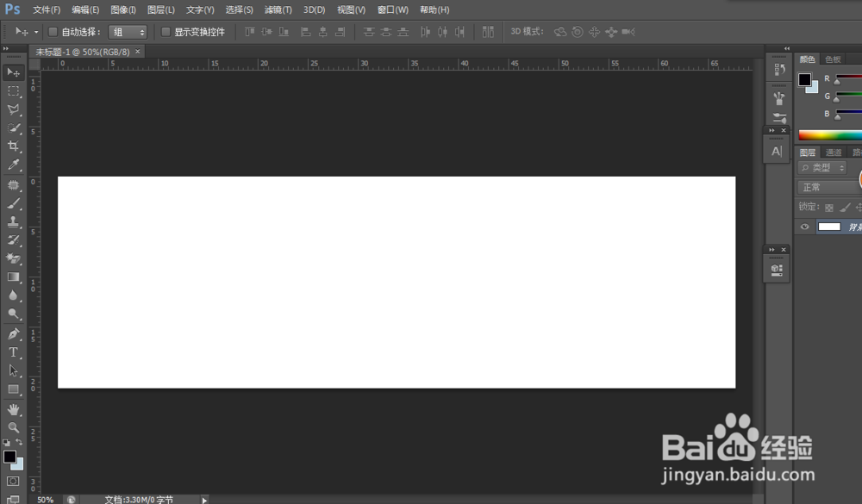862x504 pixels.
Task: Pick a color from the spectrum ramp
Action: pyautogui.click(x=830, y=135)
